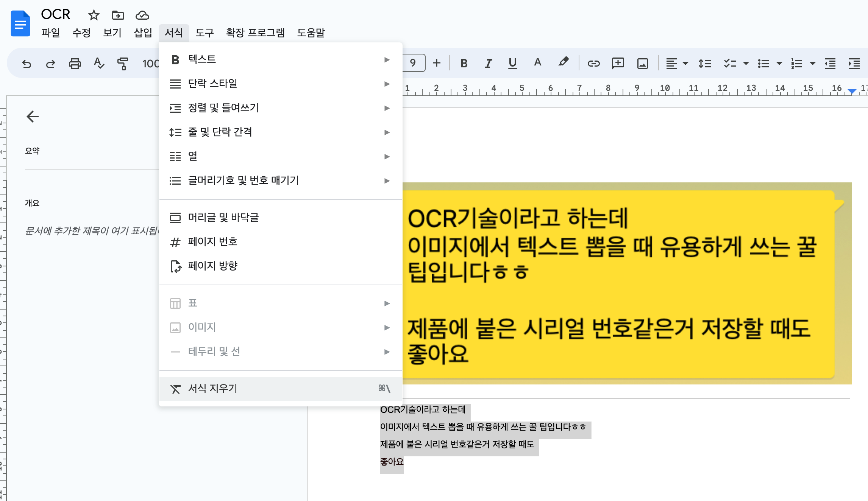Screen dimensions: 868x501
Task: Close outline panel with back arrow
Action: click(x=33, y=117)
